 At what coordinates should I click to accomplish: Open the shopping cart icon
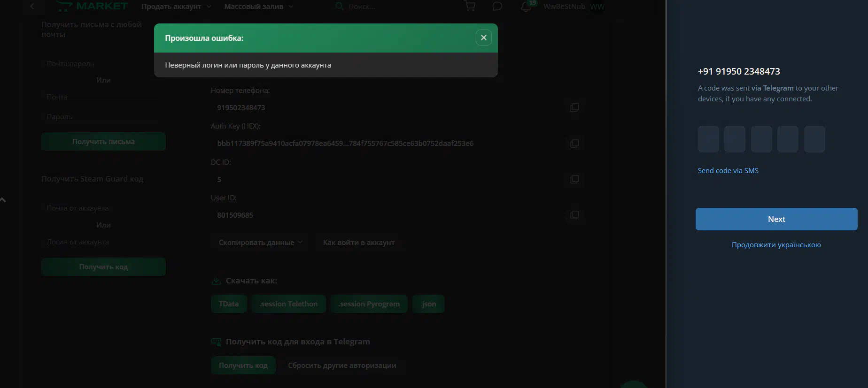point(470,6)
